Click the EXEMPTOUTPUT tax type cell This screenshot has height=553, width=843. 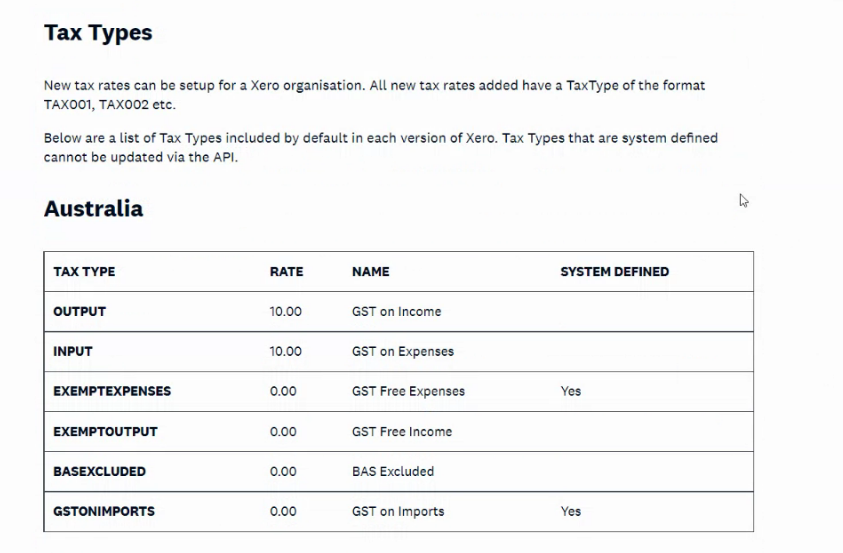[105, 432]
